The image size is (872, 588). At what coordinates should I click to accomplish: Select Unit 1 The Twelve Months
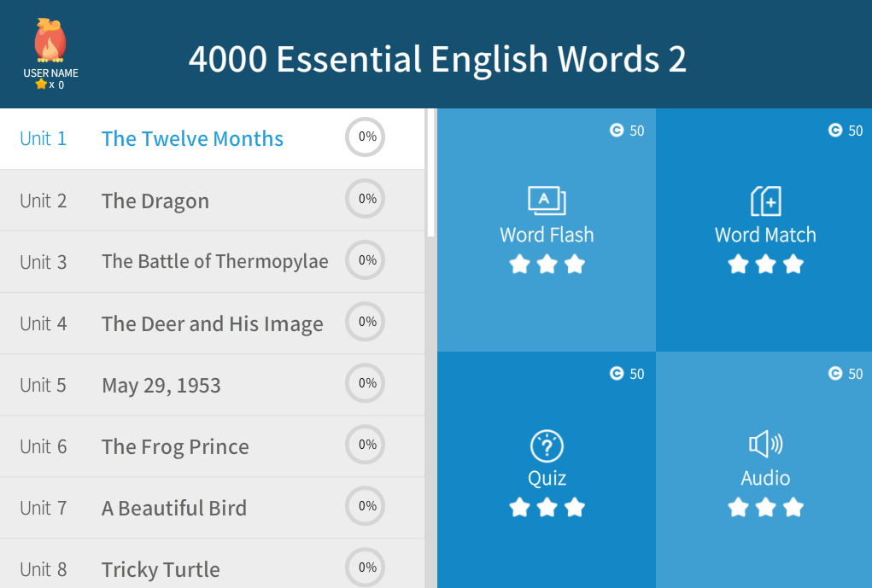click(x=212, y=138)
